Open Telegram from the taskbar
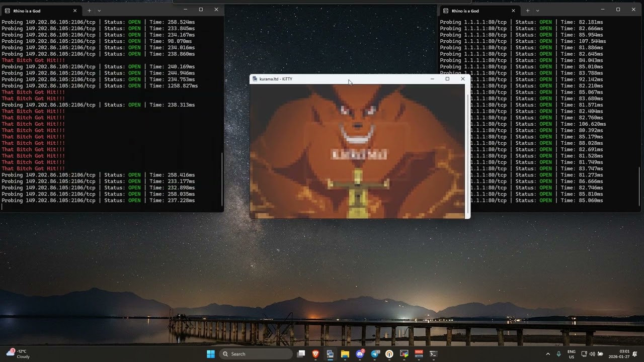 click(375, 354)
